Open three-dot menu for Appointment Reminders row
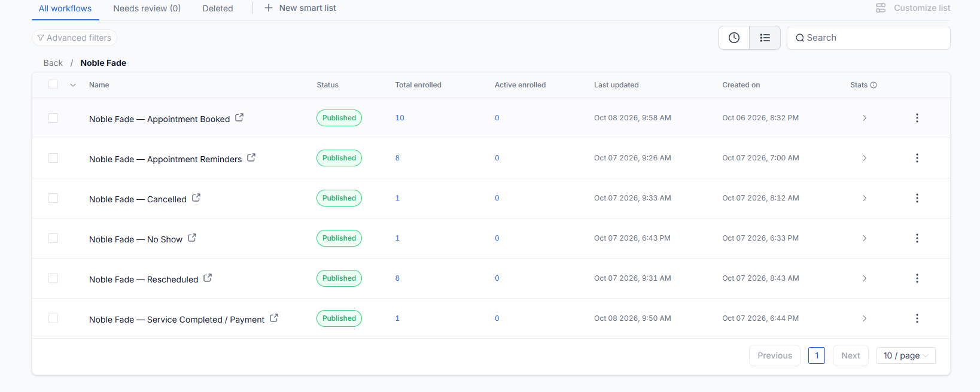980x392 pixels. [917, 158]
